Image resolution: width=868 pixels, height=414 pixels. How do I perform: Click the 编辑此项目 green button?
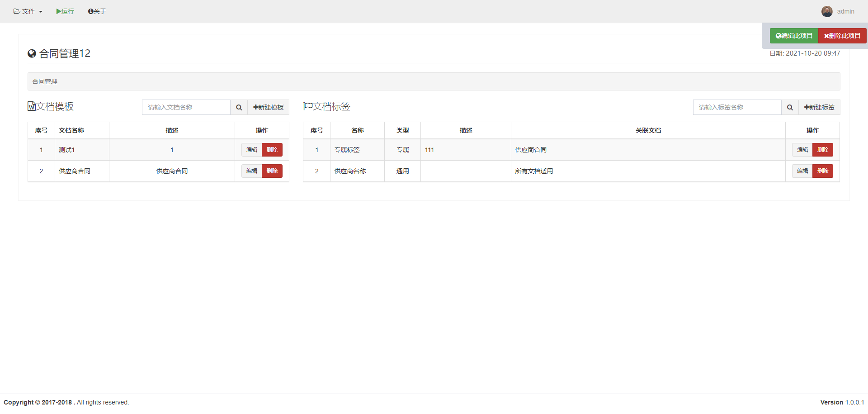794,36
